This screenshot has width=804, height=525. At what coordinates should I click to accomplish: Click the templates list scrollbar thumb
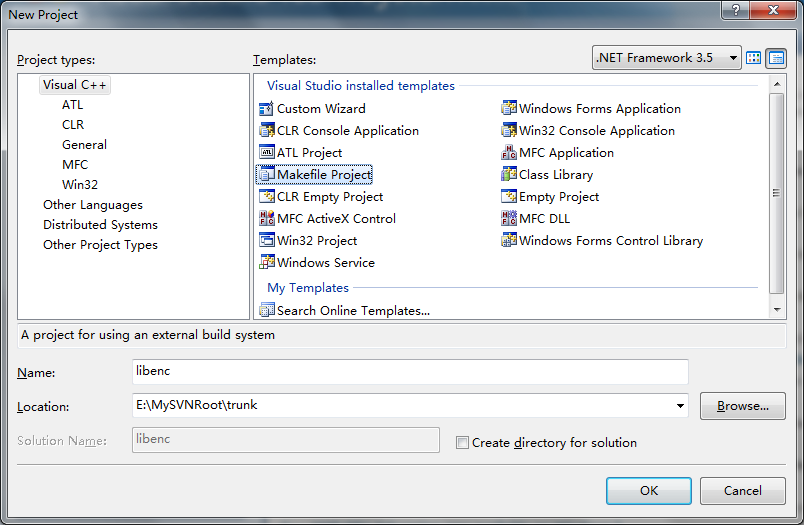click(x=777, y=193)
